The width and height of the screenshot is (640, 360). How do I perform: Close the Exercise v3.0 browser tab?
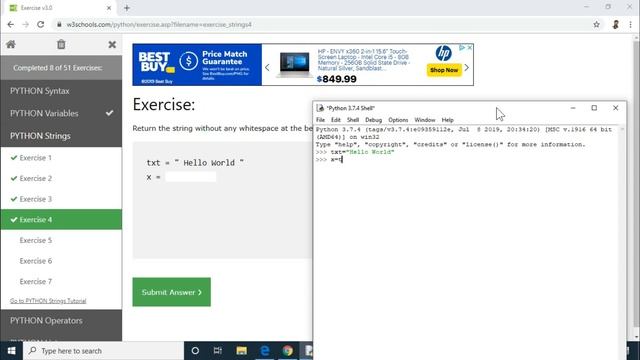(x=109, y=8)
